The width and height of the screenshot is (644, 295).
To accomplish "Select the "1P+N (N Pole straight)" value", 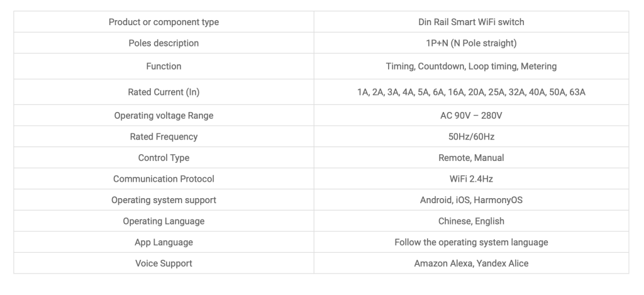I will pos(471,43).
